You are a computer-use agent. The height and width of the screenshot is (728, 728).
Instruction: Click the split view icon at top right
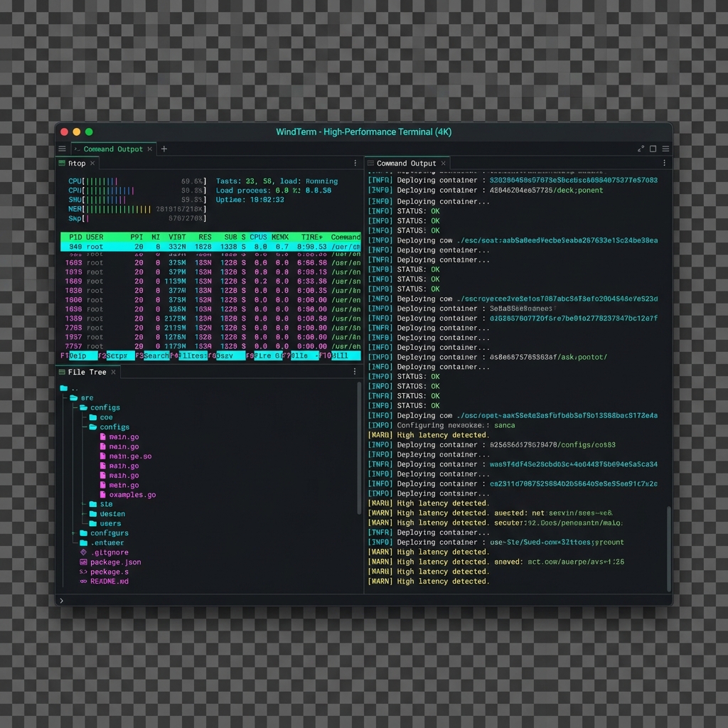pos(641,149)
